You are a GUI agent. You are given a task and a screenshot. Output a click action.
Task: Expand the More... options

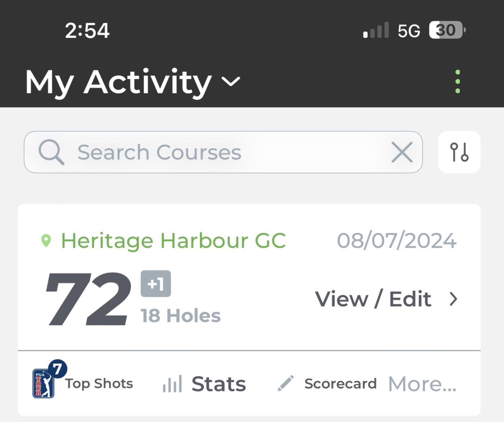[422, 384]
